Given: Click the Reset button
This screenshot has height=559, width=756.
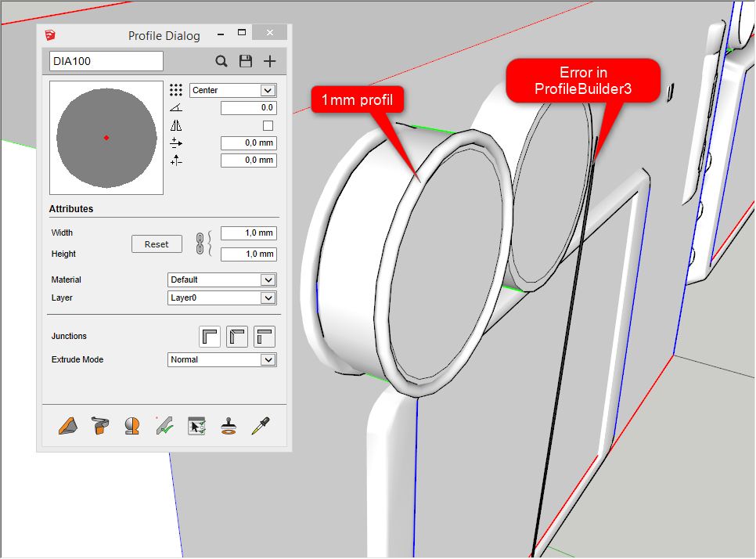Looking at the screenshot, I should point(157,244).
